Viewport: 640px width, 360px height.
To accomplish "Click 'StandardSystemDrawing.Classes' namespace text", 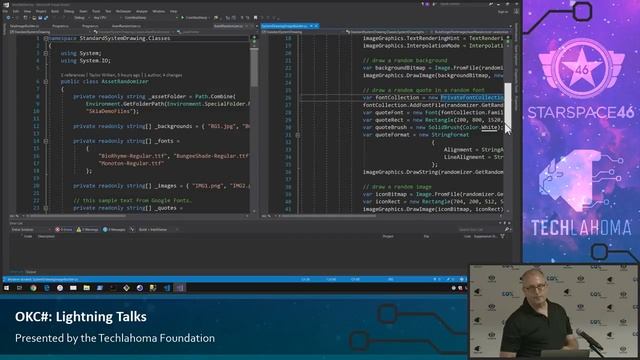I will point(125,38).
